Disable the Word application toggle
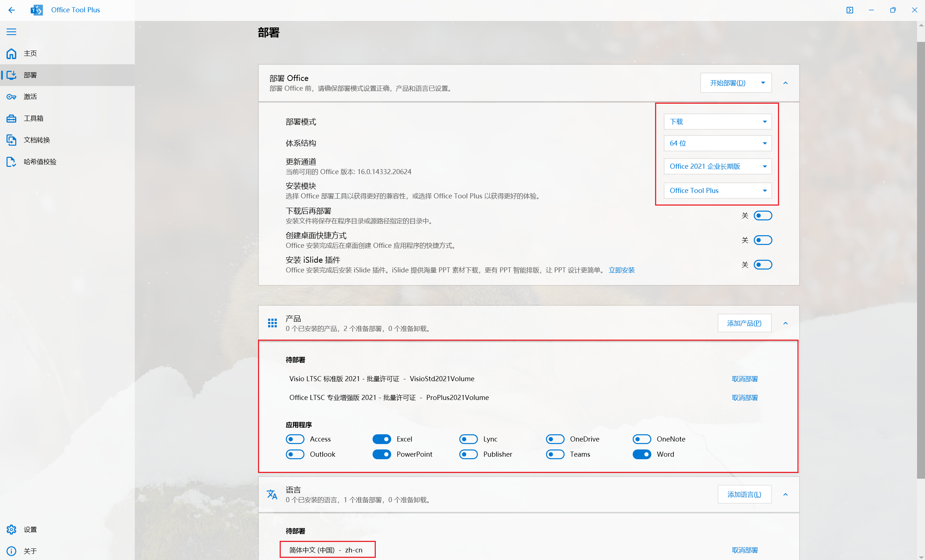This screenshot has height=560, width=925. [x=642, y=454]
